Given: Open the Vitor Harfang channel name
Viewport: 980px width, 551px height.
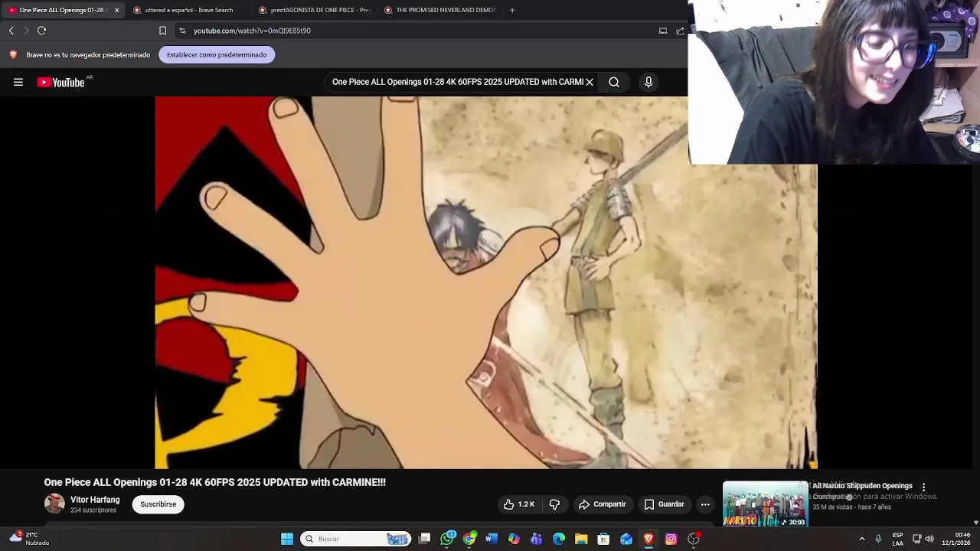Looking at the screenshot, I should point(95,500).
